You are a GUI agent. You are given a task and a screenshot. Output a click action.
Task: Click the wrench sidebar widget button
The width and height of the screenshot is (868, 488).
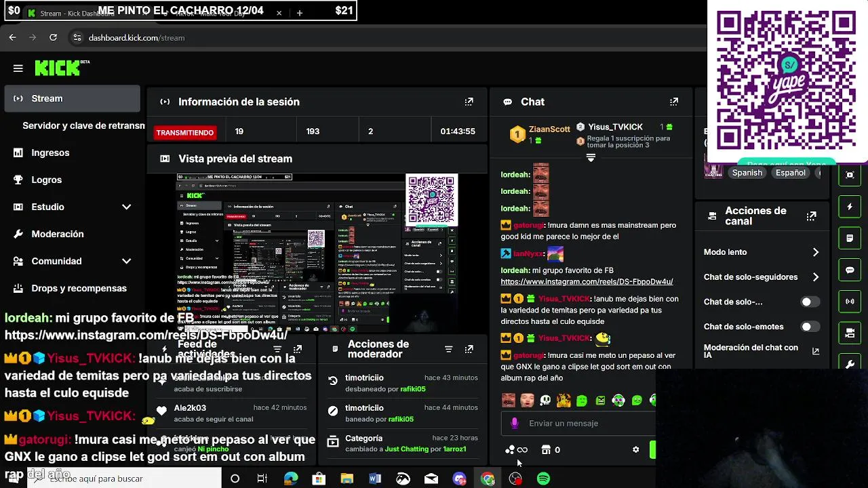(x=850, y=364)
